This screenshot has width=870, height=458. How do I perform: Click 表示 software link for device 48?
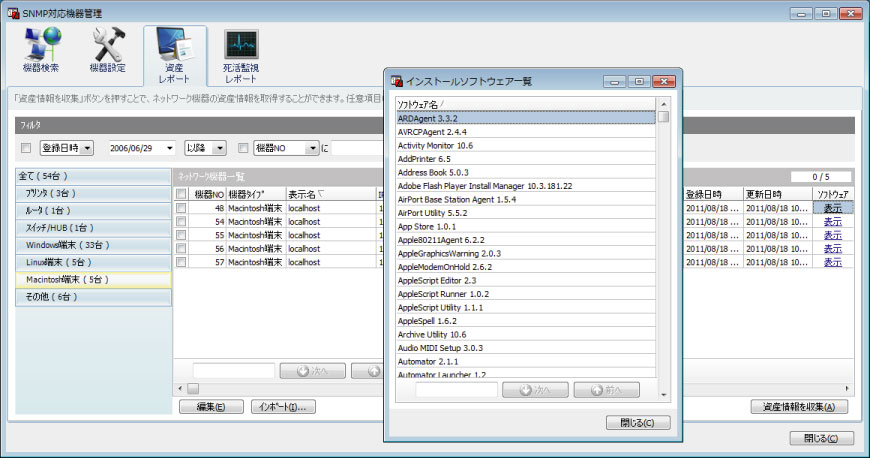point(832,208)
